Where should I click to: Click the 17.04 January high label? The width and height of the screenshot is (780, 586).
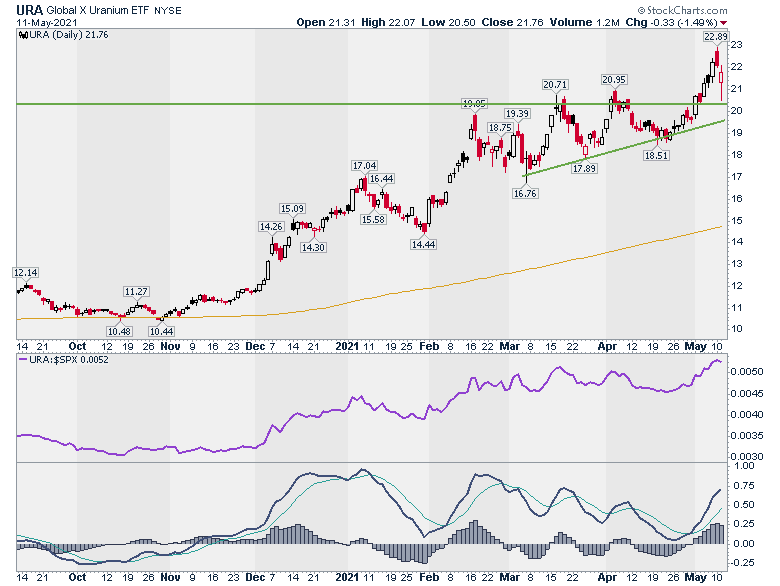tap(364, 166)
